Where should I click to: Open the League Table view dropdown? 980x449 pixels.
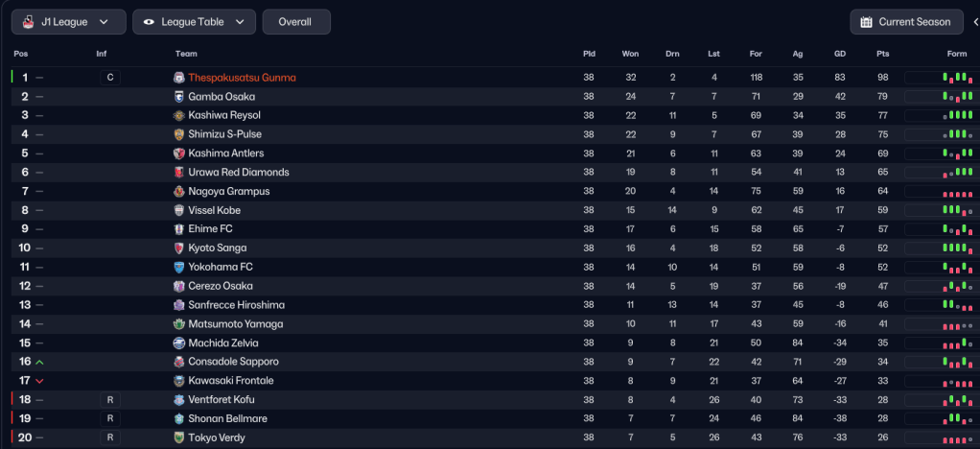tap(194, 22)
